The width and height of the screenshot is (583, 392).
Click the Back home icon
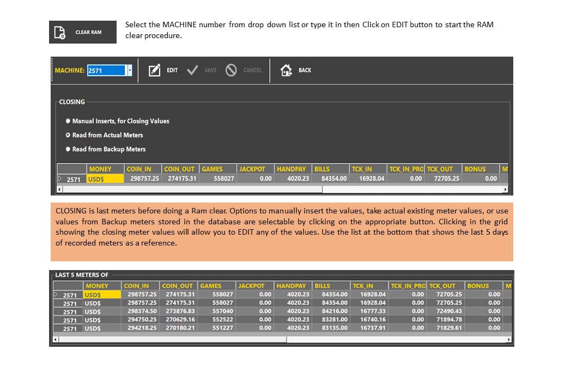point(286,70)
